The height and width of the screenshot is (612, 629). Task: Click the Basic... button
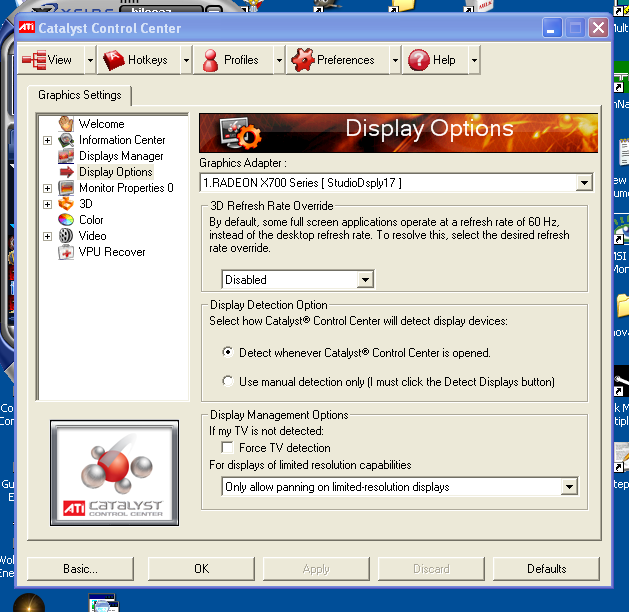point(80,569)
